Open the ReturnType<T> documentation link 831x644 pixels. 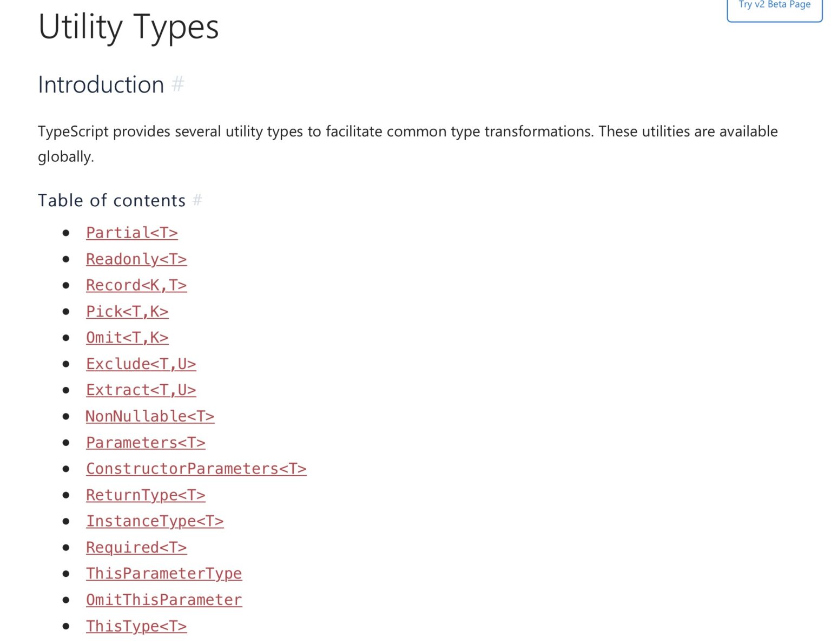145,495
